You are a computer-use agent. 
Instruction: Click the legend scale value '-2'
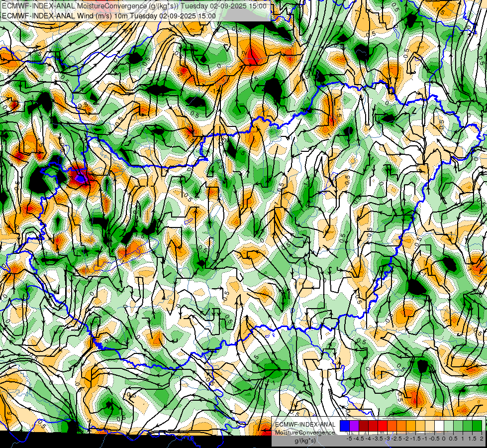click(x=406, y=439)
